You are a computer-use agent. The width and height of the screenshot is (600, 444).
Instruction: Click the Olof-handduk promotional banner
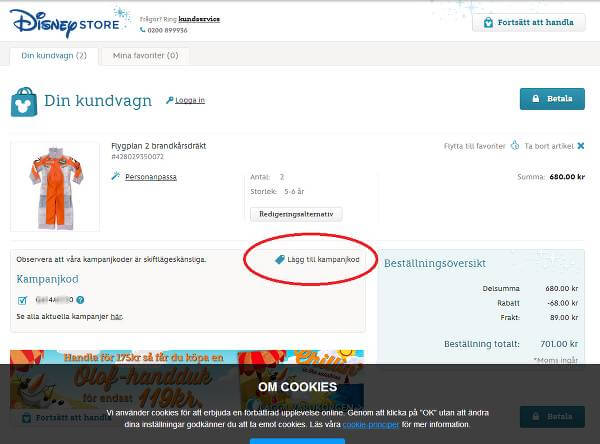187,380
